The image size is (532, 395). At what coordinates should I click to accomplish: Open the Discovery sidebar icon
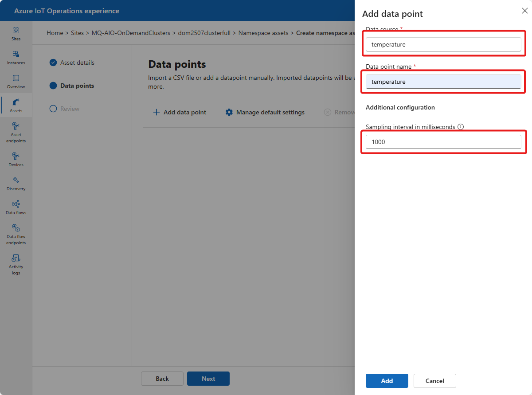click(x=16, y=184)
